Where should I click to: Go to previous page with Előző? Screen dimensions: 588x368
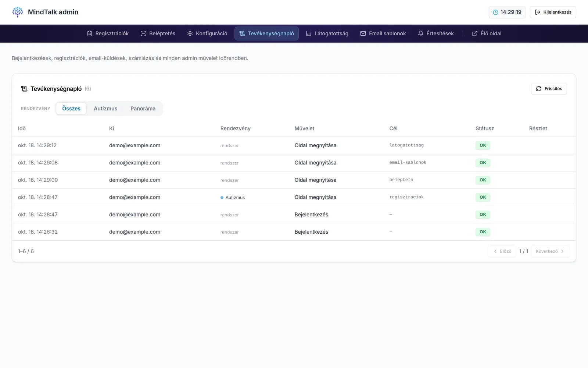(x=502, y=251)
